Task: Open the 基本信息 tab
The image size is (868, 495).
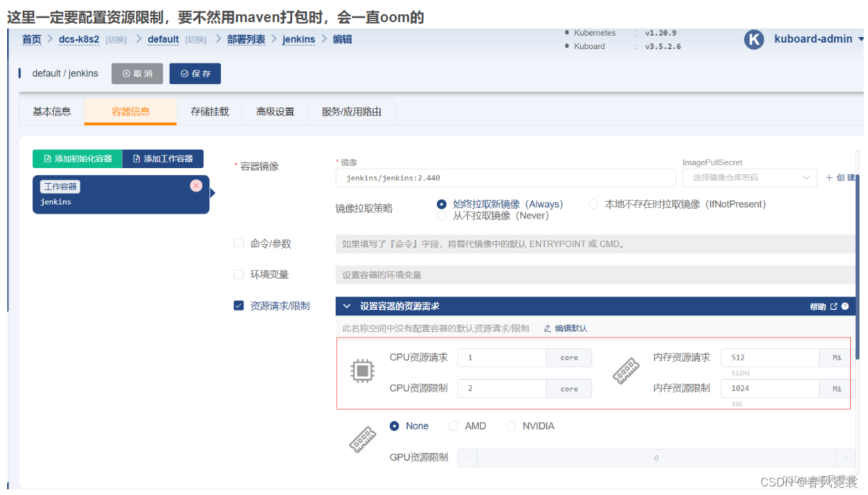Action: [x=52, y=112]
